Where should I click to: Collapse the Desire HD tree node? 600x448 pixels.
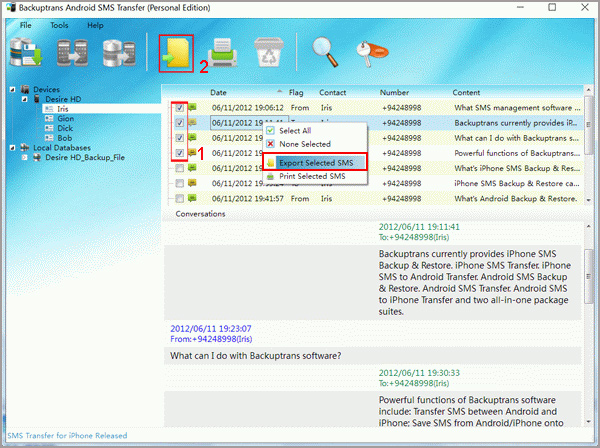25,99
